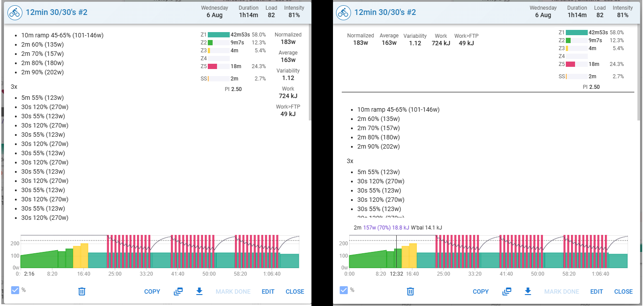644x306 pixels.
Task: Click EDIT in the right panel
Action: (597, 291)
